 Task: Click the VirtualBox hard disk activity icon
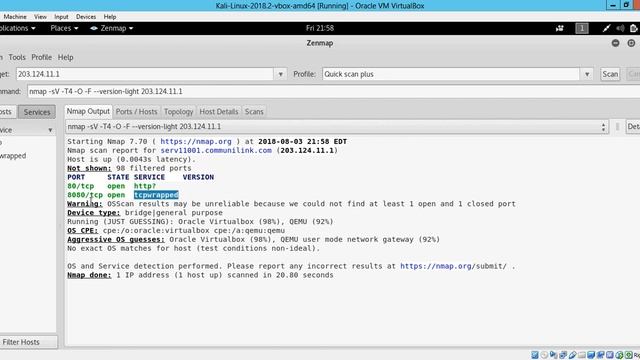coord(535,355)
